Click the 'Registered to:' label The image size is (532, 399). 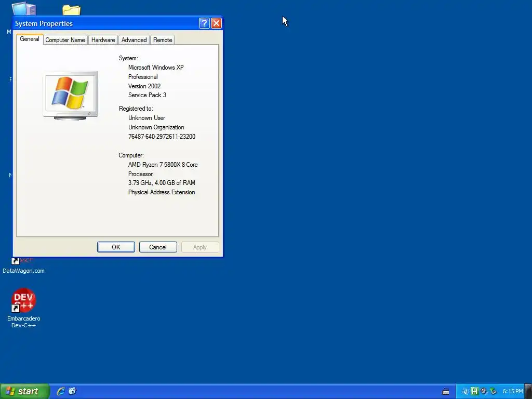coord(136,109)
